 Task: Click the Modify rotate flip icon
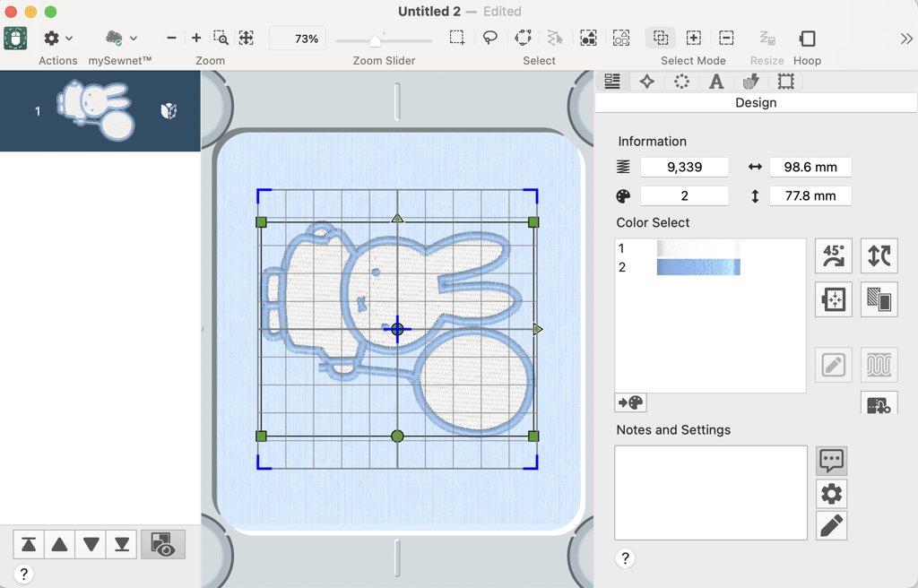tap(879, 255)
